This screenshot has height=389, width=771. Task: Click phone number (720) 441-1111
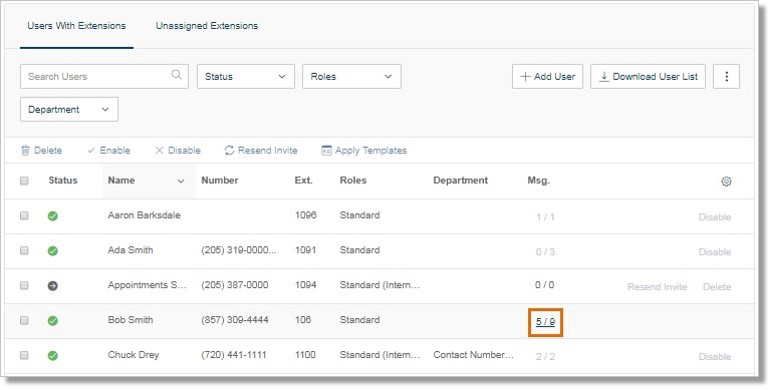pos(234,355)
